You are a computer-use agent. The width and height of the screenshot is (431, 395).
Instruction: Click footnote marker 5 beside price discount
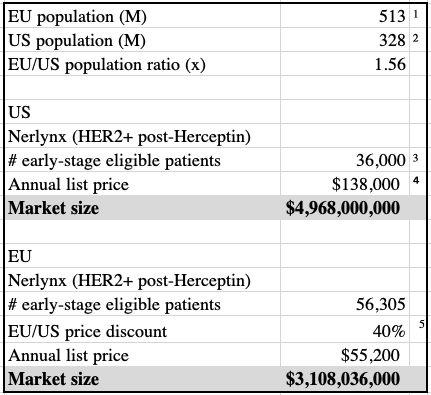pyautogui.click(x=422, y=324)
